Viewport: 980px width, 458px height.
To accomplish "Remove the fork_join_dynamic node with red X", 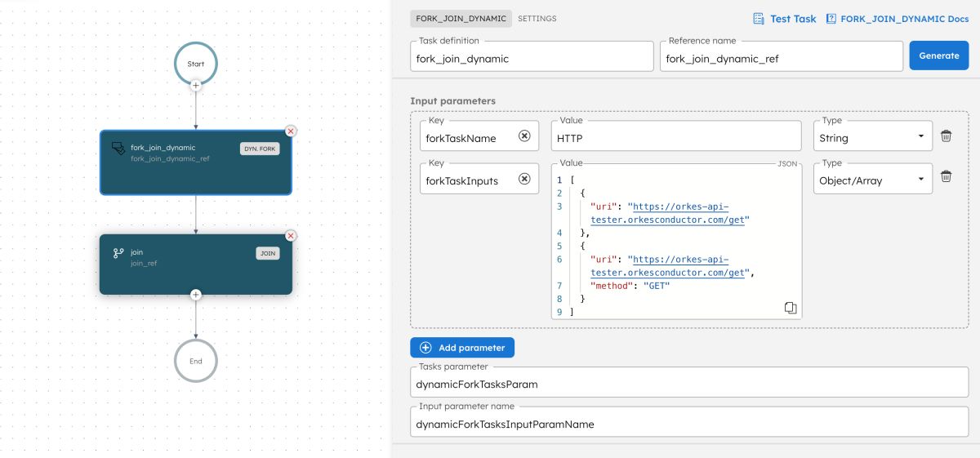I will click(291, 131).
